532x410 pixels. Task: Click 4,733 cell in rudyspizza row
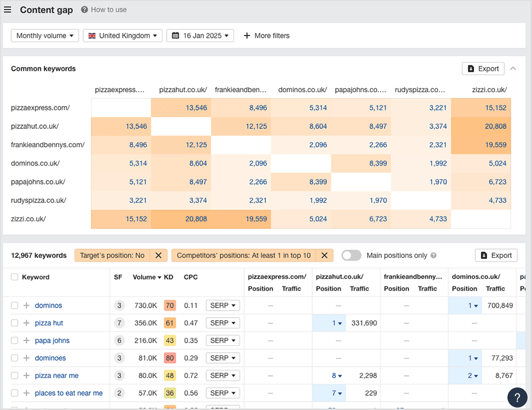[481, 201]
